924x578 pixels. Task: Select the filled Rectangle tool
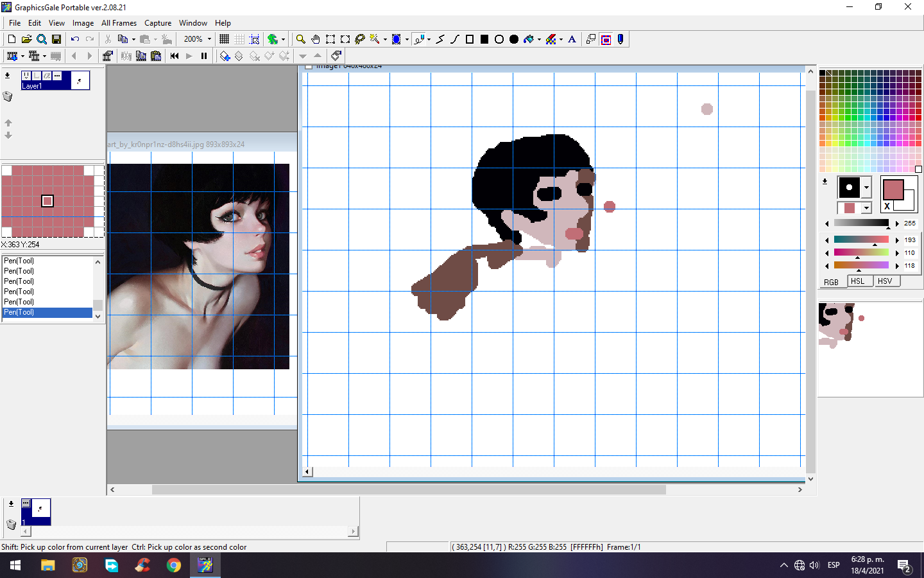click(484, 39)
